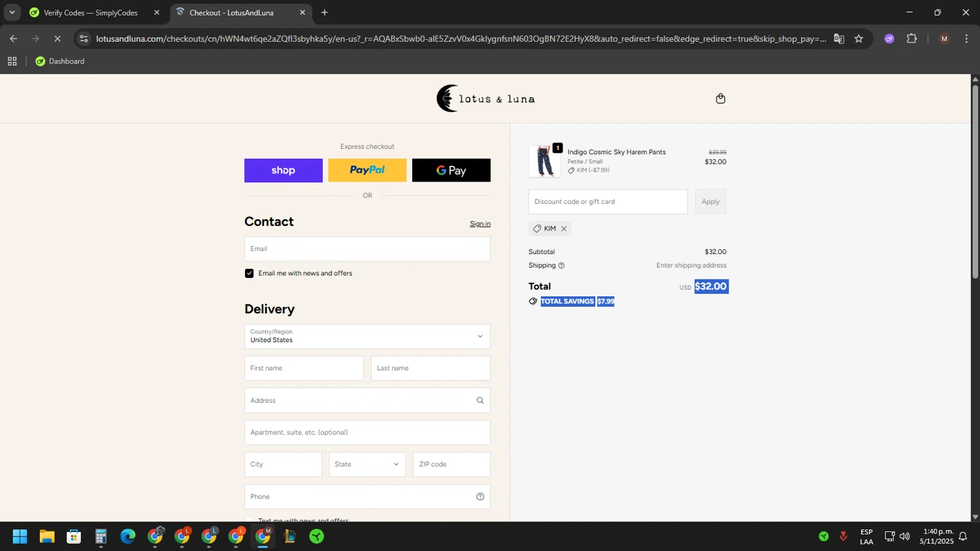Click the phone field help icon

480,497
